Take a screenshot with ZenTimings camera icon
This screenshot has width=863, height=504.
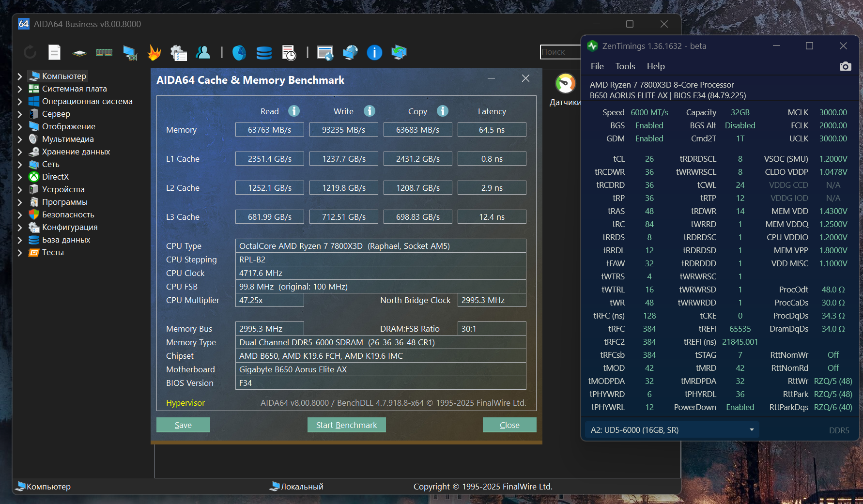846,66
